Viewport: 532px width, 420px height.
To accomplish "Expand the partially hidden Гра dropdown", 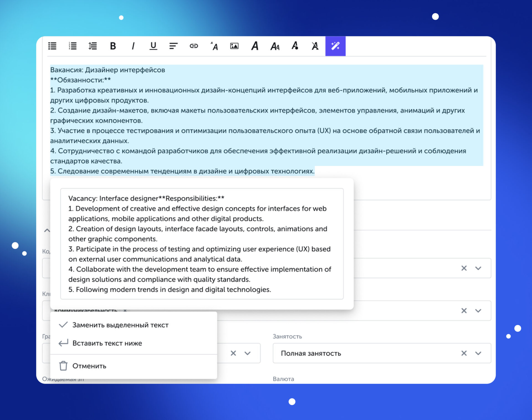I will point(247,353).
